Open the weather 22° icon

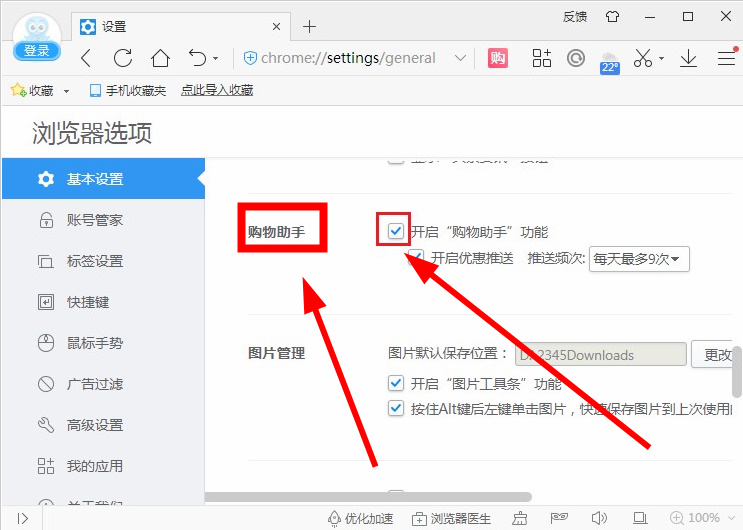(x=609, y=62)
